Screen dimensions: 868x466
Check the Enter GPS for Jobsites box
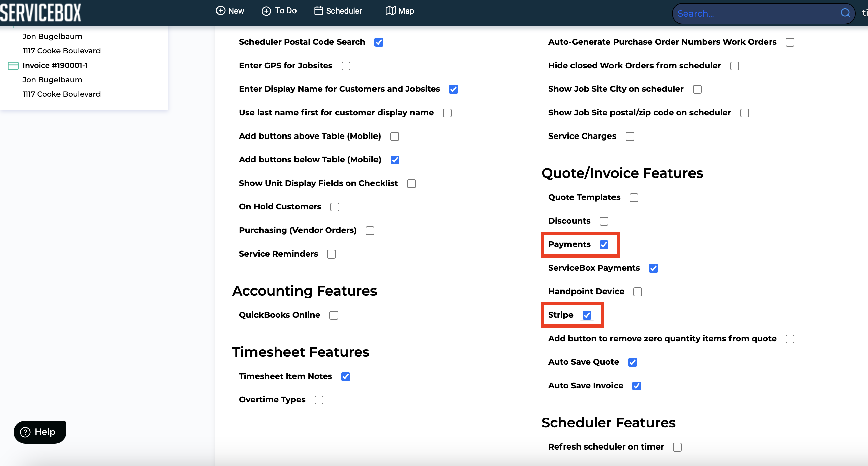point(346,66)
